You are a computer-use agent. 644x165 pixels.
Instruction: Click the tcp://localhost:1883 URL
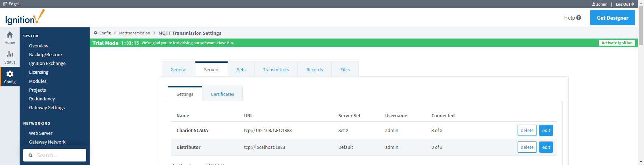pos(264,147)
